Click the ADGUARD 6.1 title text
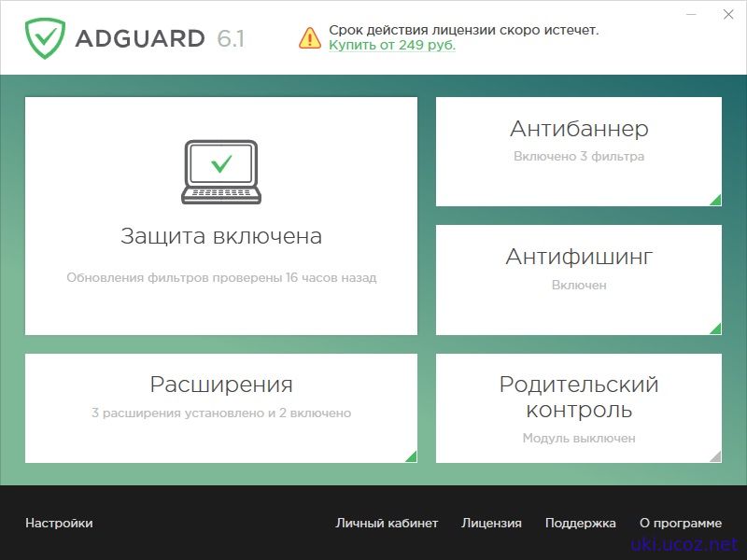Screen dimensions: 747x560 [160, 38]
